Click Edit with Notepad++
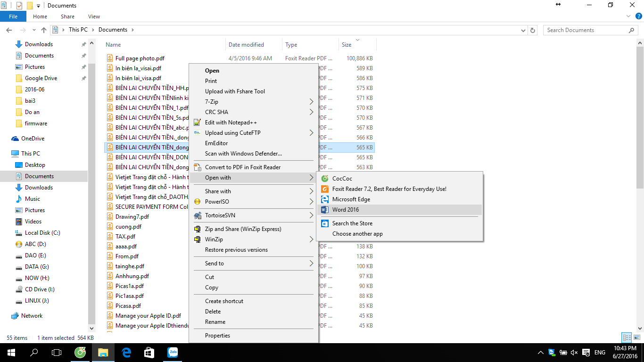This screenshot has height=362, width=644. coord(231,123)
